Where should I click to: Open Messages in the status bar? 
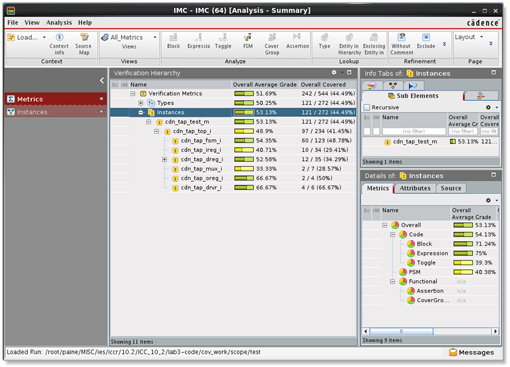point(471,352)
